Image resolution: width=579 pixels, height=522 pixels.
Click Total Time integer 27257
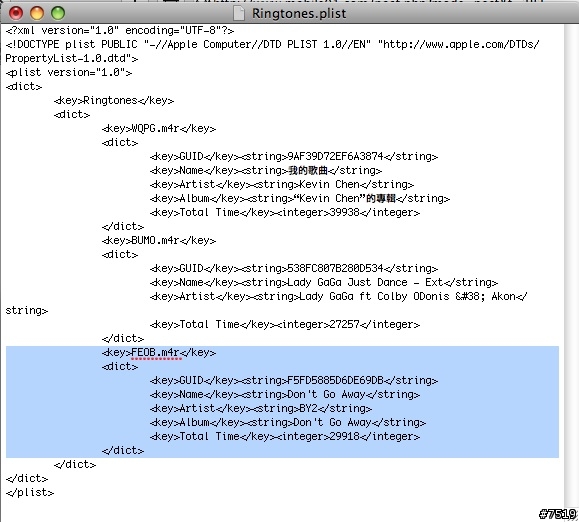(x=285, y=324)
